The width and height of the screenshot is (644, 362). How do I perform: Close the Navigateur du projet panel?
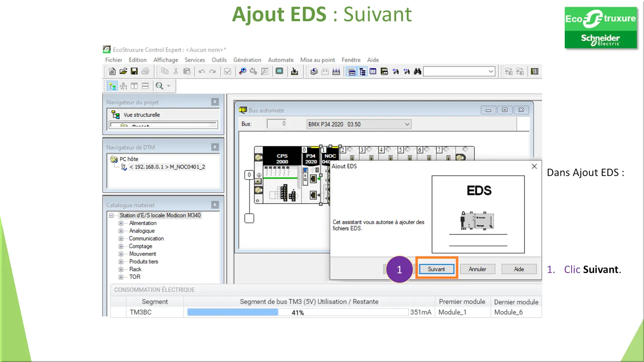[215, 102]
